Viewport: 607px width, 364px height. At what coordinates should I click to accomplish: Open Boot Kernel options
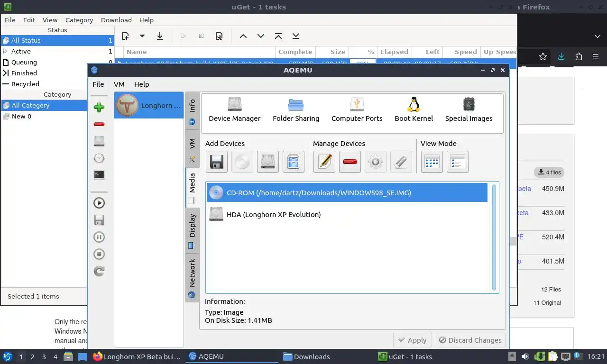[414, 110]
